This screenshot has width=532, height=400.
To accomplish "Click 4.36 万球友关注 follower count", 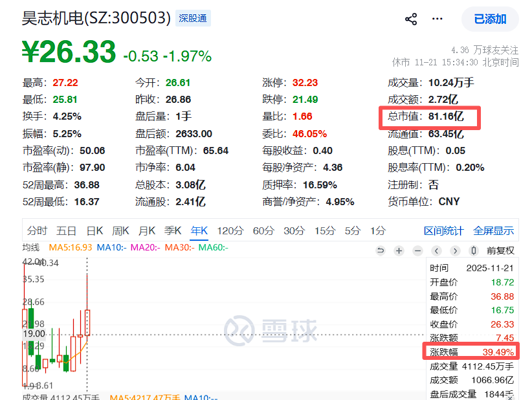I will [x=485, y=50].
